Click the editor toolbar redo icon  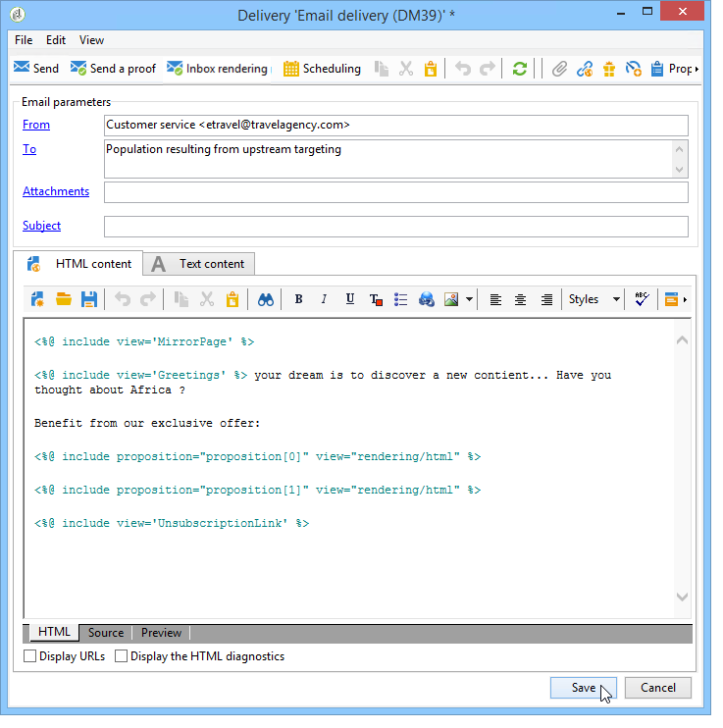click(x=148, y=299)
